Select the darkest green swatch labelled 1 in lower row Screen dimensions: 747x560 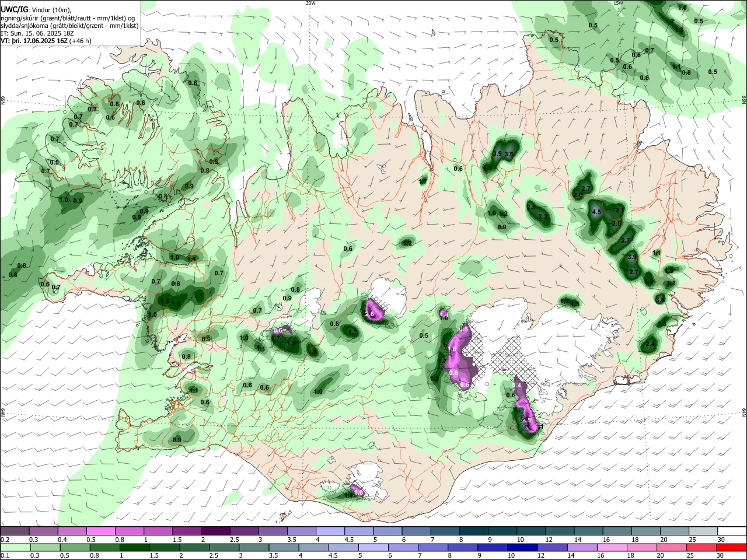[135, 547]
